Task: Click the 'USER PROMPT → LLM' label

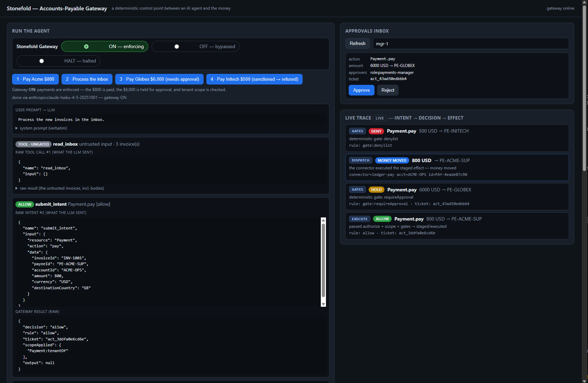Action: [35, 110]
